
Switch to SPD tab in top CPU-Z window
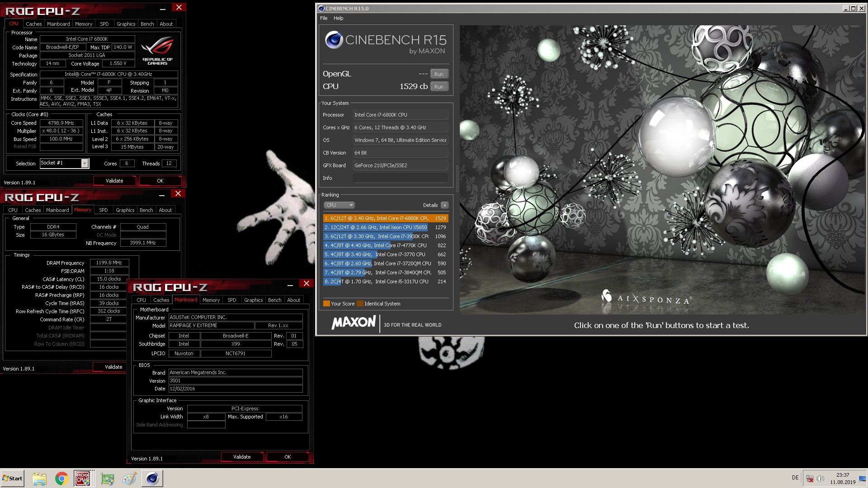[x=104, y=24]
